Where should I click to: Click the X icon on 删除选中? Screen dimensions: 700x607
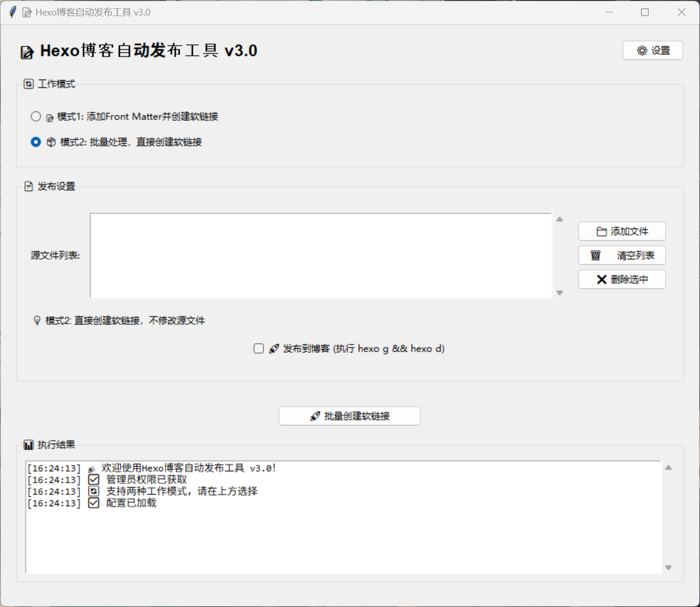tap(602, 279)
